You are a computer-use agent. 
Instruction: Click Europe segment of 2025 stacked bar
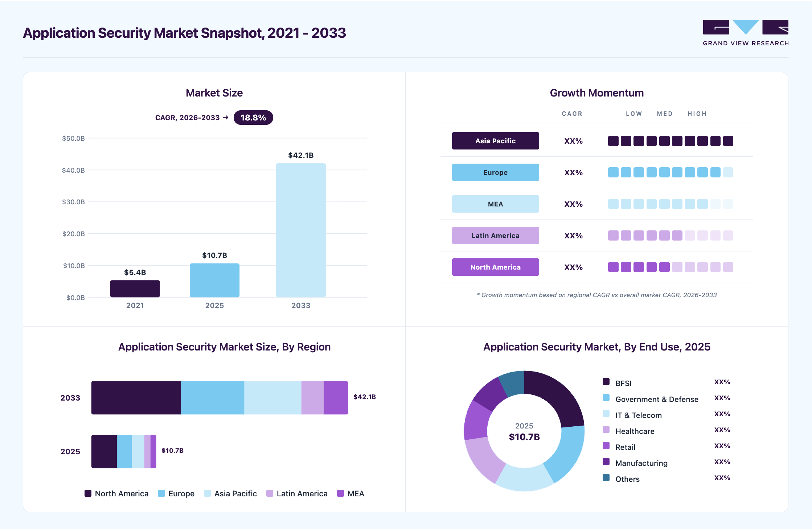(124, 451)
